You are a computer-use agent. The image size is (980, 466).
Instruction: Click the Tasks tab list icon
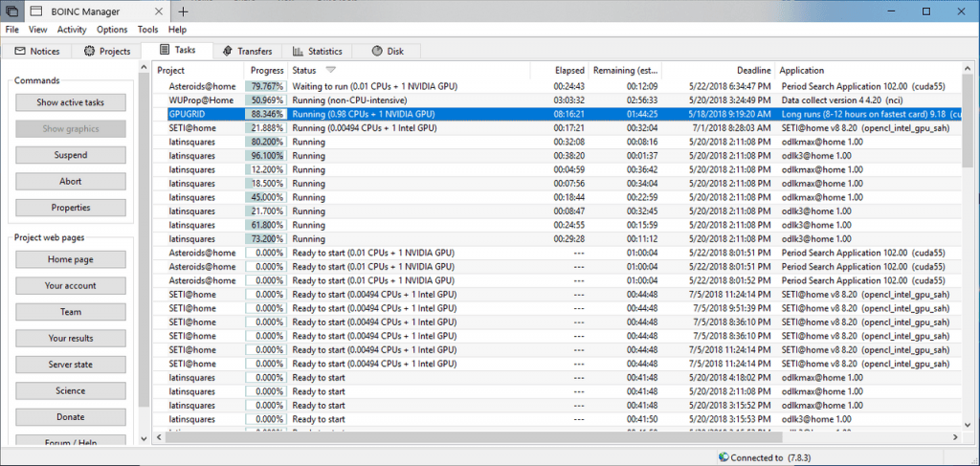coord(165,50)
